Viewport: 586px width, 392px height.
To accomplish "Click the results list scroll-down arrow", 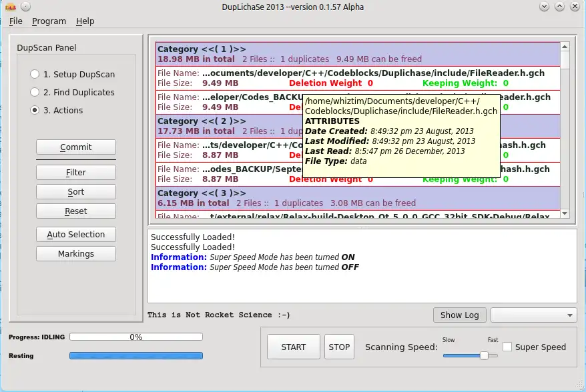I will [x=565, y=213].
